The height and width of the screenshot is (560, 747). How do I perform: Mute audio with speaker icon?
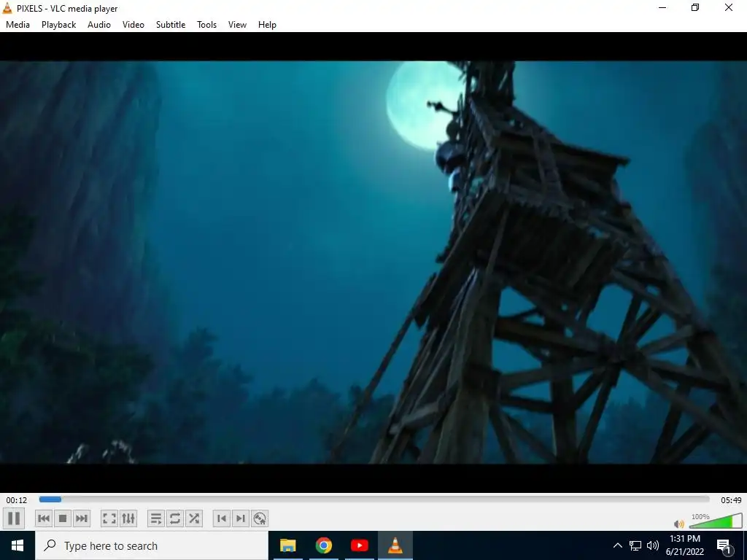click(679, 524)
